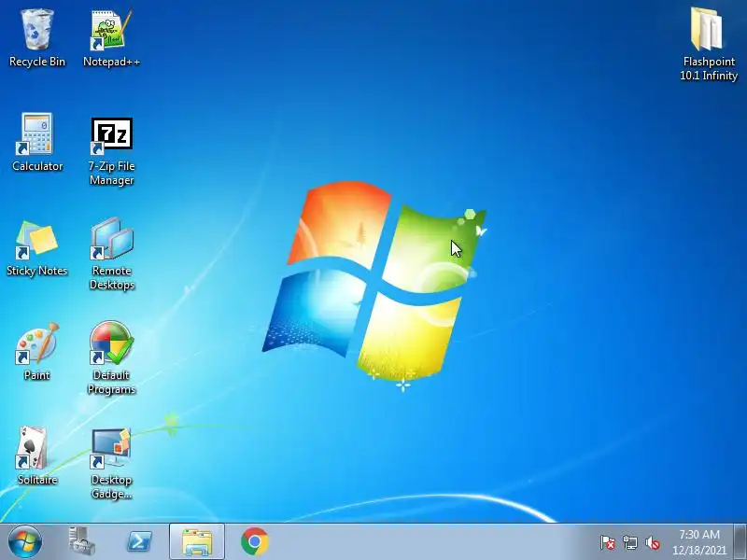Screen dimensions: 747x560
Task: Open the Action Center flag tray icon
Action: point(608,543)
